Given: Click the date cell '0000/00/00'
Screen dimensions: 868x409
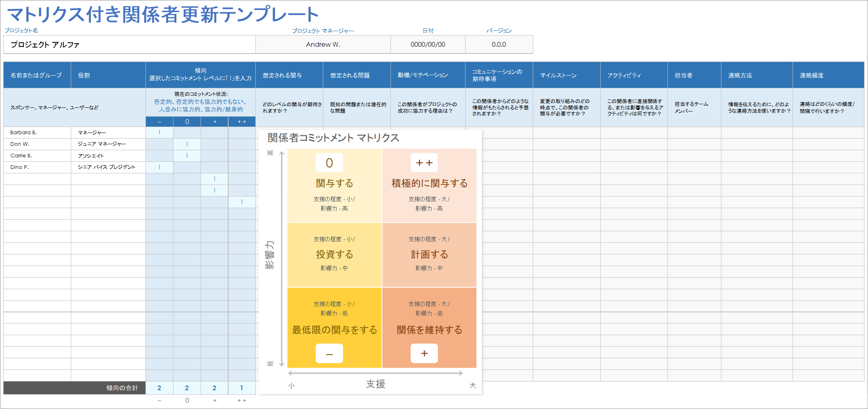Looking at the screenshot, I should tap(428, 44).
